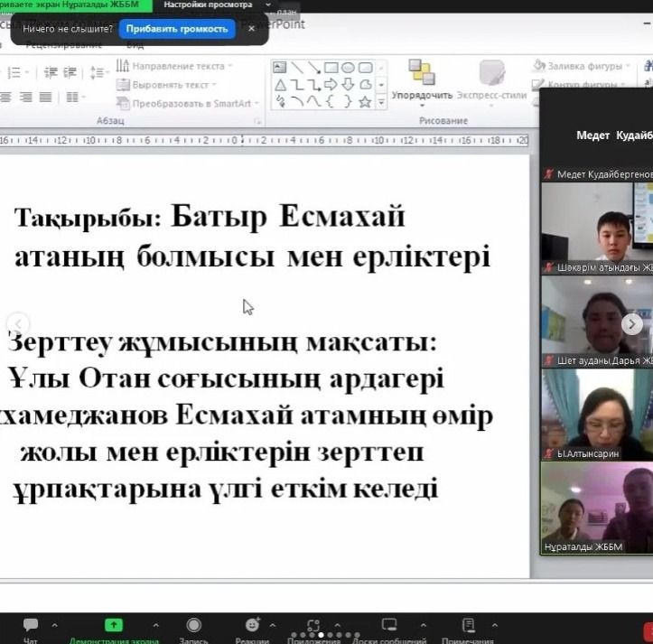The height and width of the screenshot is (644, 653).
Task: Open the Reactions smiley icon
Action: 252,625
